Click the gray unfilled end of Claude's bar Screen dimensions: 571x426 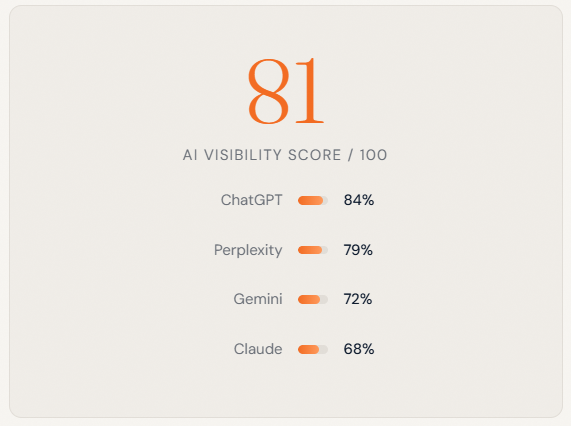click(x=324, y=350)
